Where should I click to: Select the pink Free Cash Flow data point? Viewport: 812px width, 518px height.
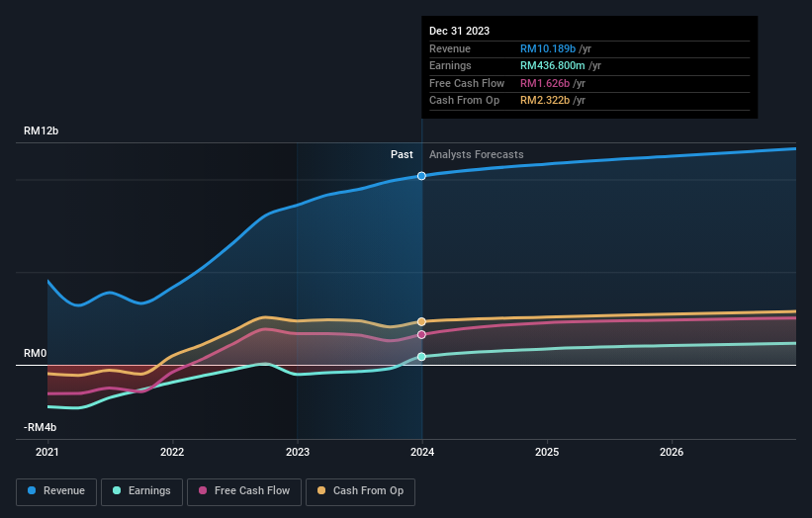(x=421, y=335)
